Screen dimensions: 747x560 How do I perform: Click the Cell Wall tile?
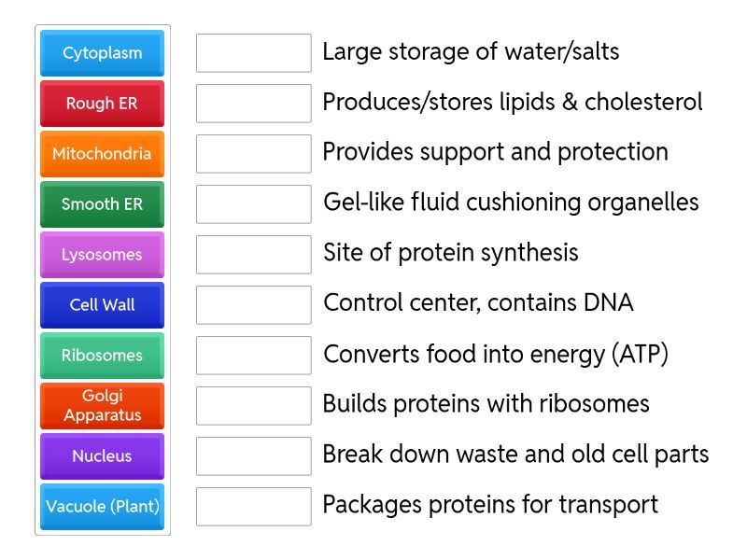[102, 305]
